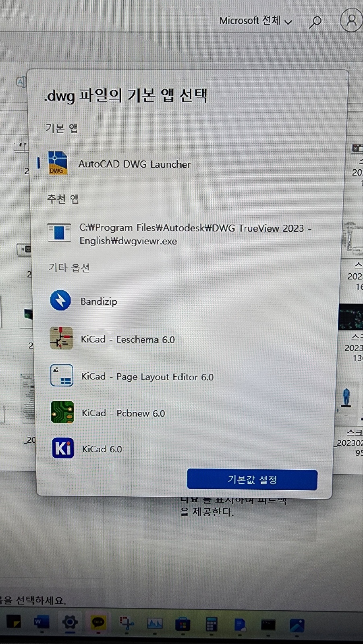Select the KiCad 6.0 icon

click(63, 448)
